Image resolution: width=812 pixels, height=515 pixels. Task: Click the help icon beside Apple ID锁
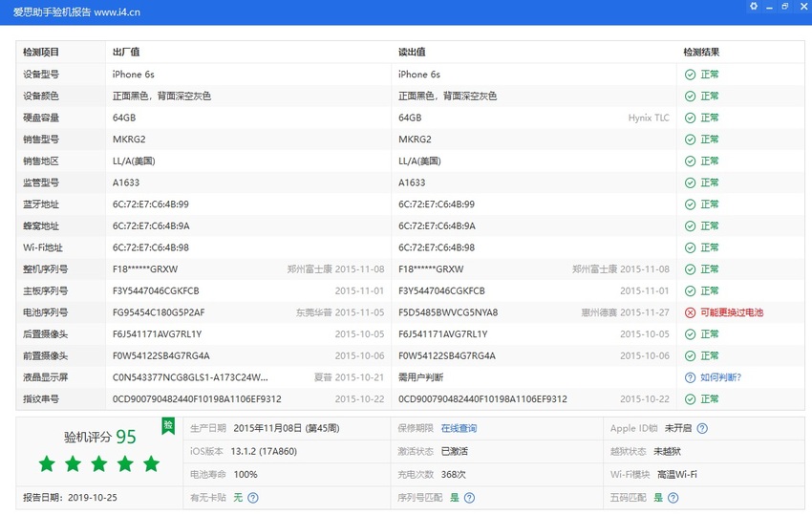(x=702, y=428)
